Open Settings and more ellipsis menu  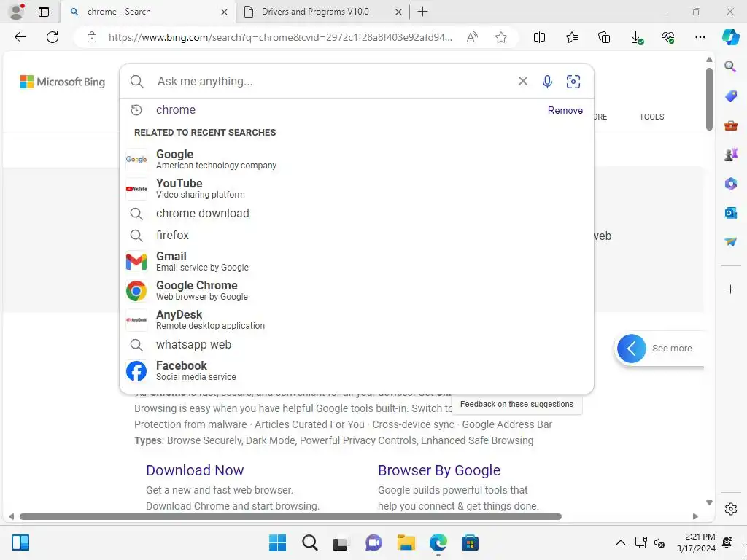pos(700,37)
